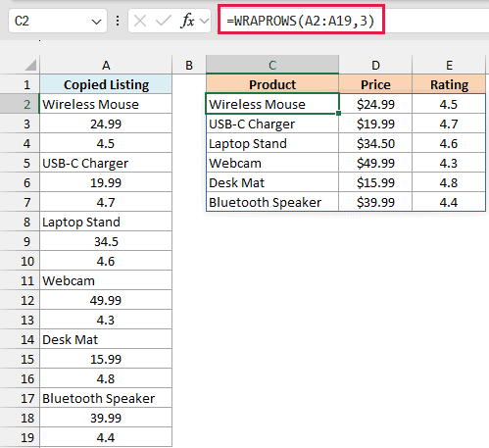Select column C header
This screenshot has width=489, height=448.
point(272,65)
